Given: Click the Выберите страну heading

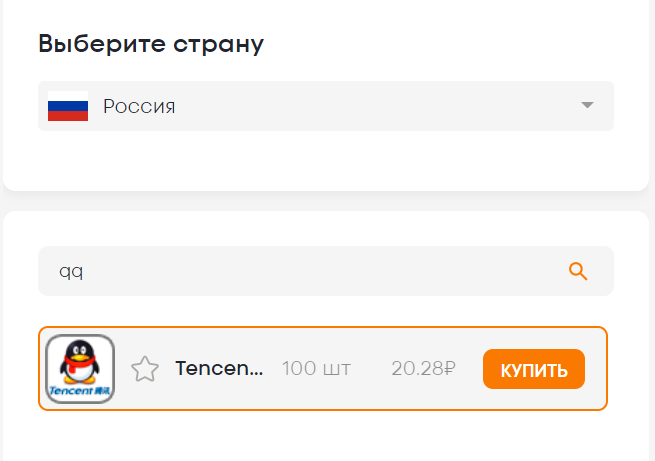Looking at the screenshot, I should 151,44.
